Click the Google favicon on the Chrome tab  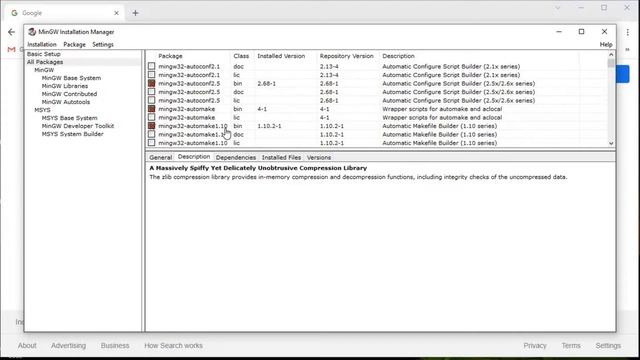[x=14, y=13]
